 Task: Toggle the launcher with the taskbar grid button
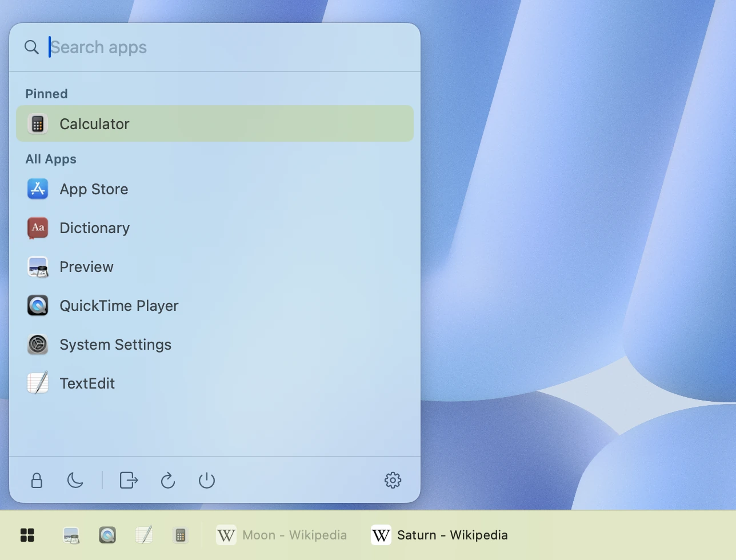point(27,535)
